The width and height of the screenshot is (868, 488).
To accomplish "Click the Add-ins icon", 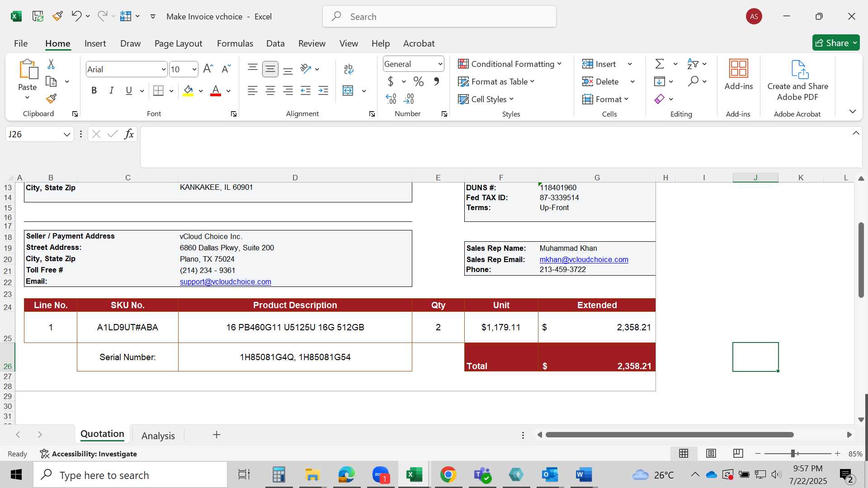I will [x=739, y=75].
